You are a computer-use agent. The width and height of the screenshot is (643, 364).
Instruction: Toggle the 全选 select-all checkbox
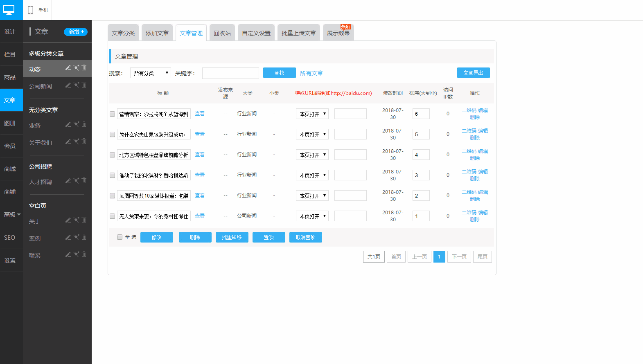coord(120,237)
